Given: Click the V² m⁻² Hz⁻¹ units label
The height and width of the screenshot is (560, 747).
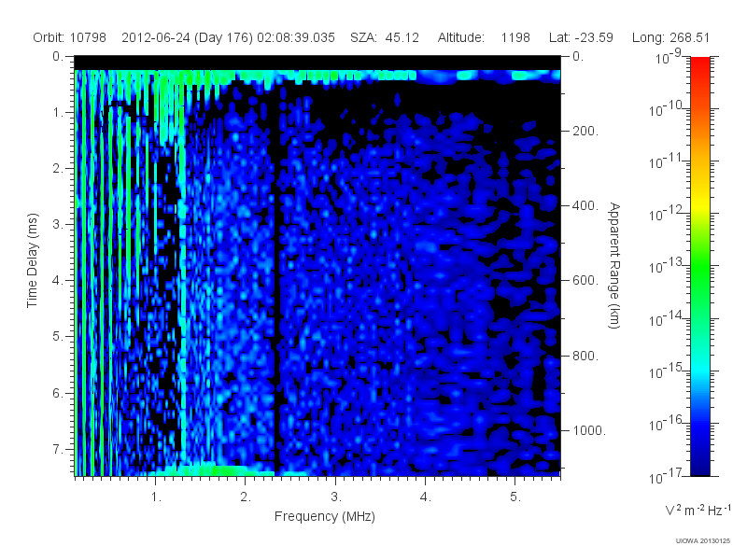Looking at the screenshot, I should pos(698,511).
